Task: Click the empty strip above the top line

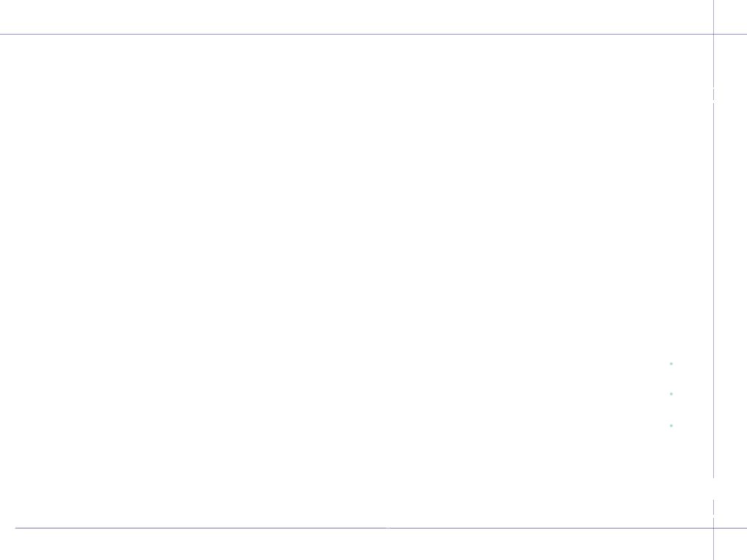Action: (356, 17)
